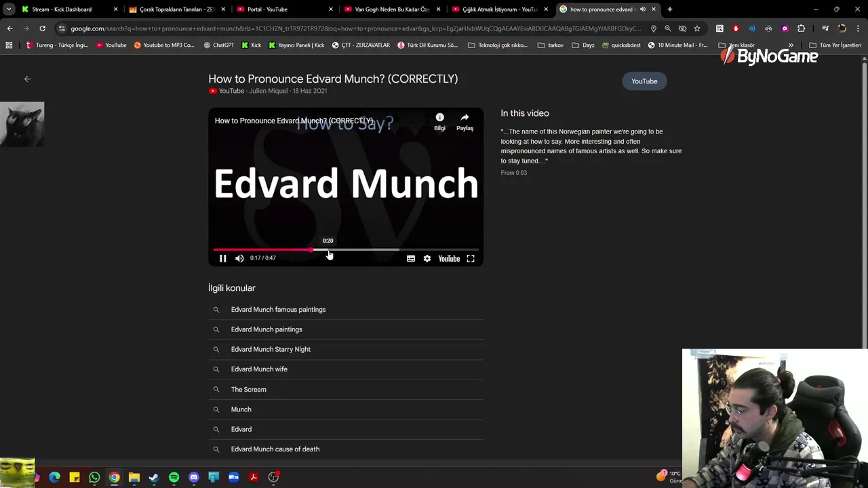Open the tab search dropdown arrow
Screen dimensions: 868x488
(8, 9)
